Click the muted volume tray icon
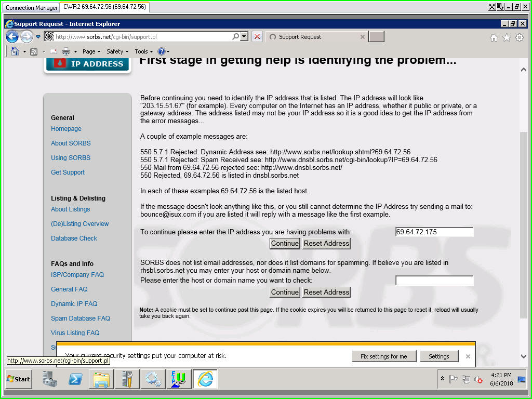 [x=478, y=379]
